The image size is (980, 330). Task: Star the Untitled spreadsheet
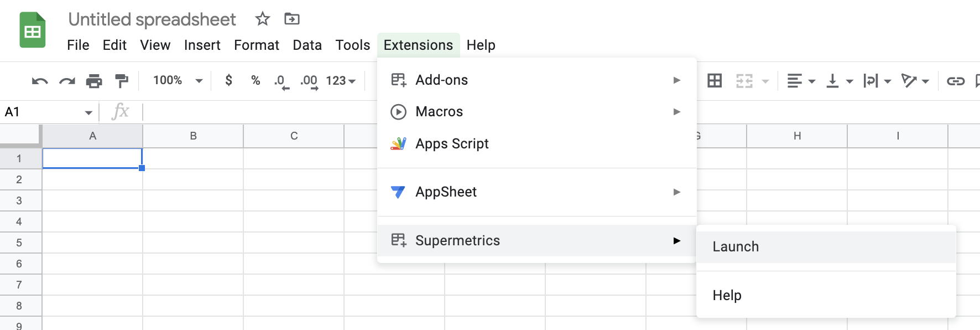[x=262, y=19]
